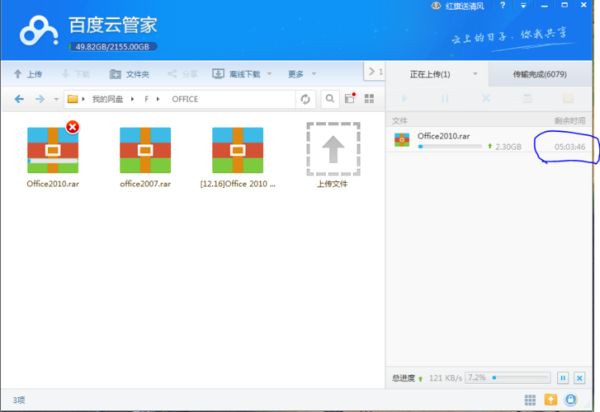Click the 上传 upload toolbar button
The height and width of the screenshot is (412, 600).
coord(28,74)
